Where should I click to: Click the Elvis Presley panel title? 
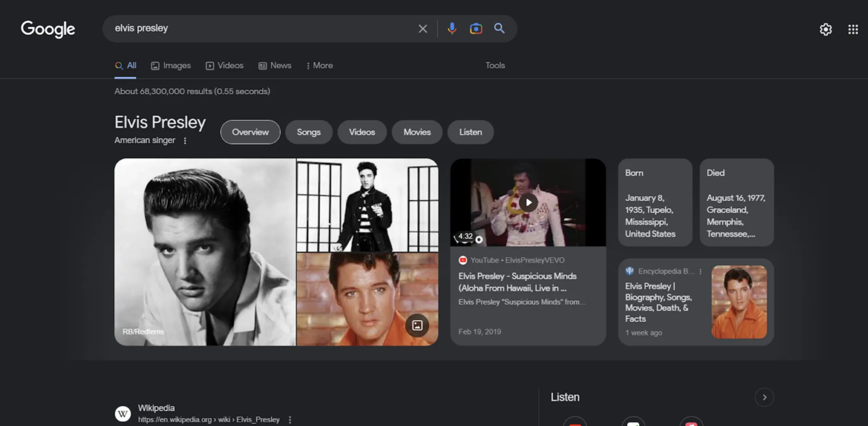(160, 122)
